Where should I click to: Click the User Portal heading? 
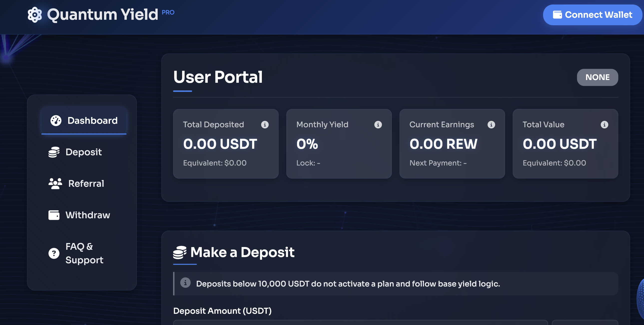tap(218, 77)
